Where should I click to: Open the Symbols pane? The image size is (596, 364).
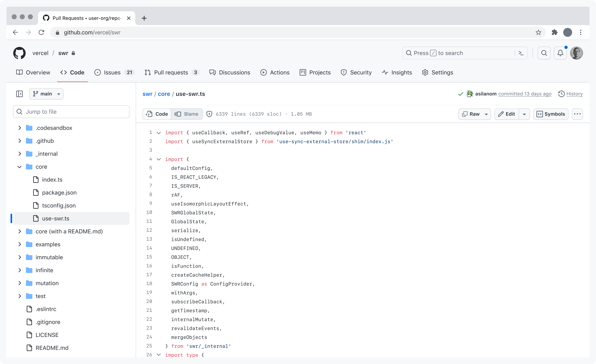550,114
